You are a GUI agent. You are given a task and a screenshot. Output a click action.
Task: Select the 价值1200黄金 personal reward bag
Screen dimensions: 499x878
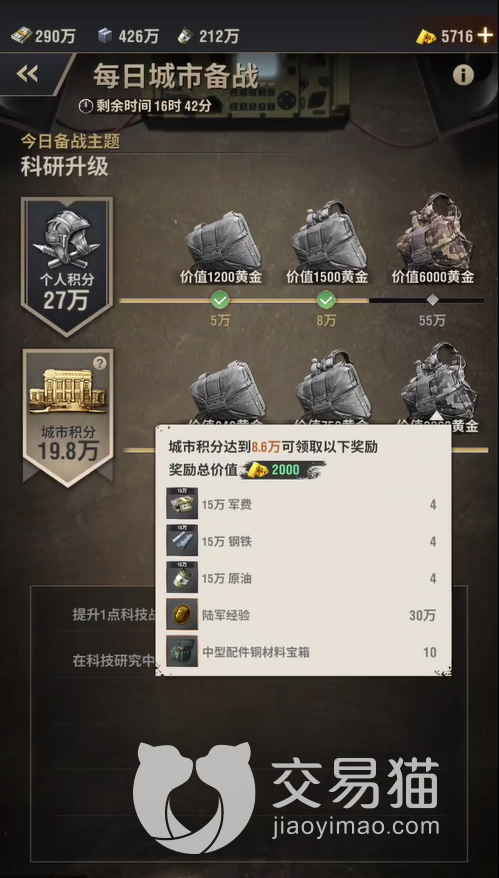(223, 239)
